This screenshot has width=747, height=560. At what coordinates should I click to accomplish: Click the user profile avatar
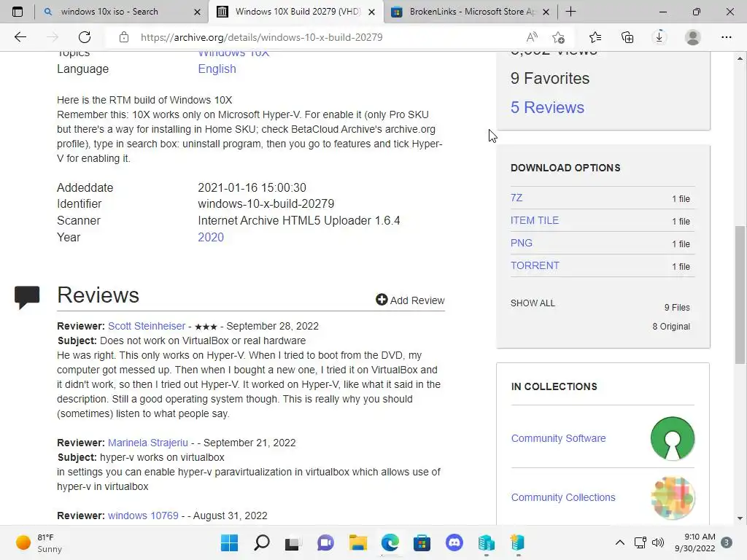[693, 37]
